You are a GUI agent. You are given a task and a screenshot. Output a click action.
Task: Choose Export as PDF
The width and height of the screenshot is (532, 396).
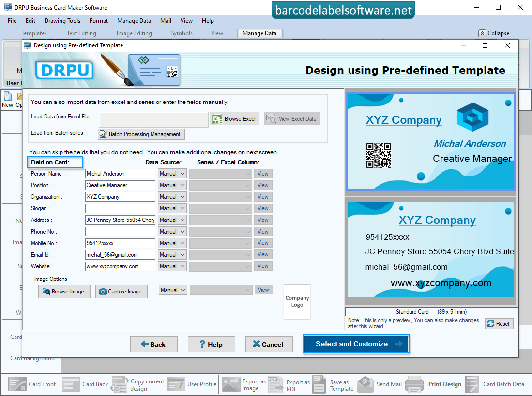289,384
